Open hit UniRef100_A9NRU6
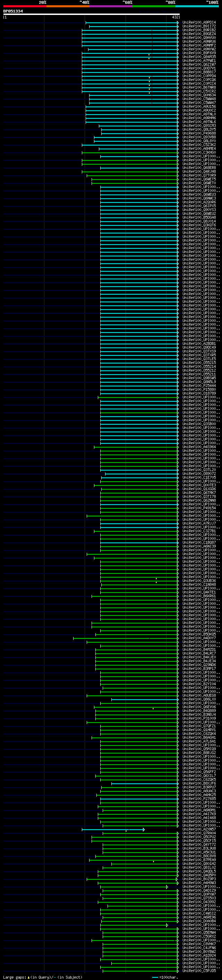Viewport: 222px width, 980px height. pos(199,41)
